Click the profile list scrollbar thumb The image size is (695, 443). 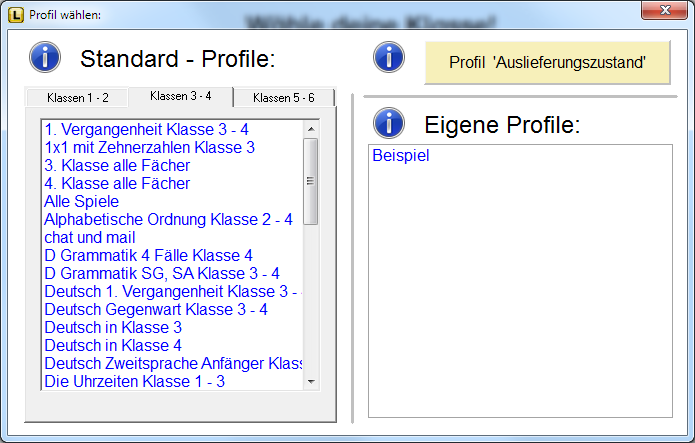(x=310, y=181)
